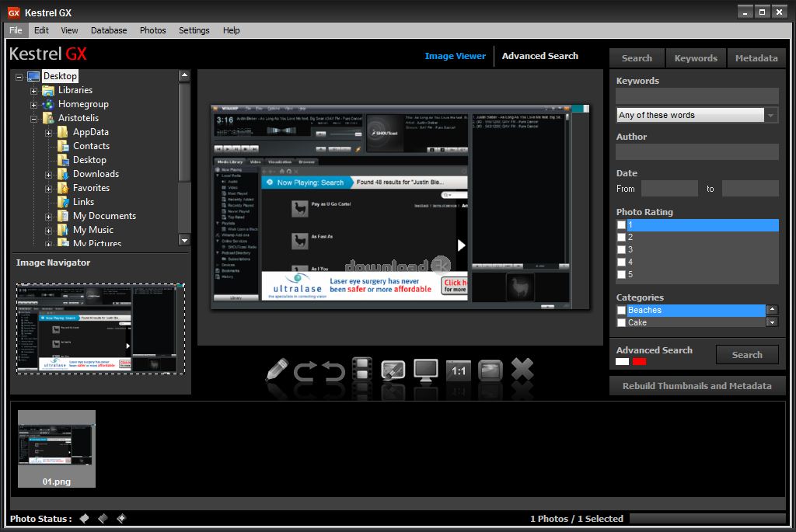Screen dimensions: 796x532
Task: Open the Settings menu
Action: pos(194,30)
